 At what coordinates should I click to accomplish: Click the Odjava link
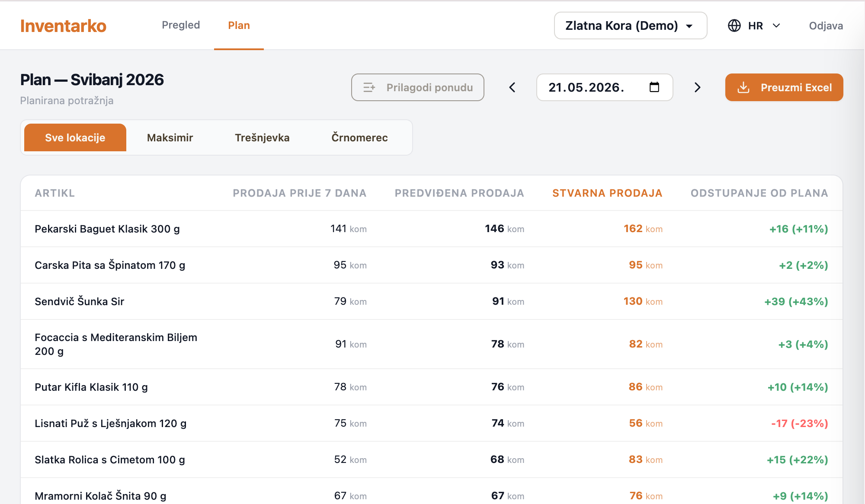826,26
